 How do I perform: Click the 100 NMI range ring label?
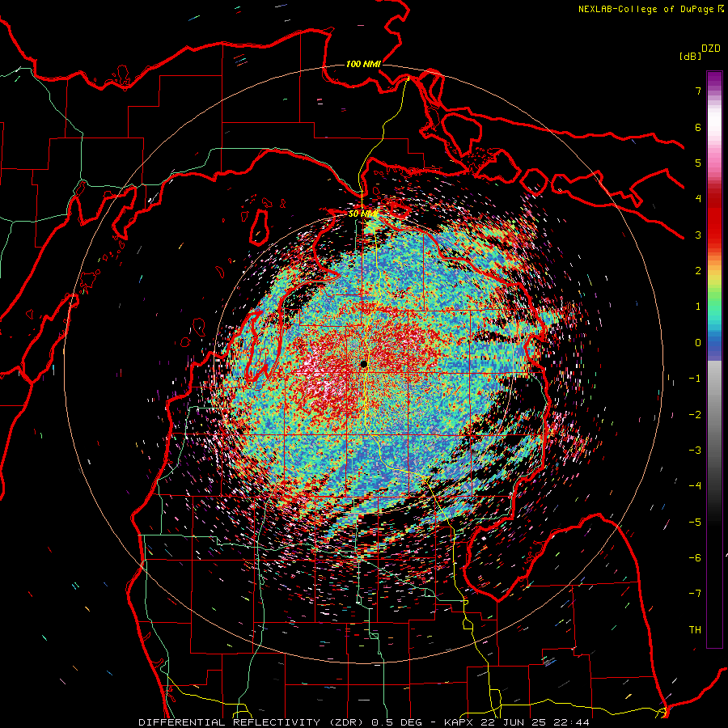[x=363, y=64]
